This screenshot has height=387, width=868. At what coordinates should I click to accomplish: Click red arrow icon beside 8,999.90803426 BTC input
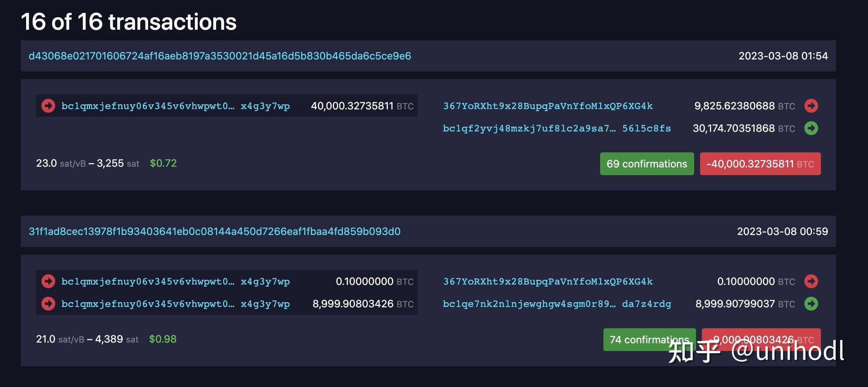click(48, 304)
